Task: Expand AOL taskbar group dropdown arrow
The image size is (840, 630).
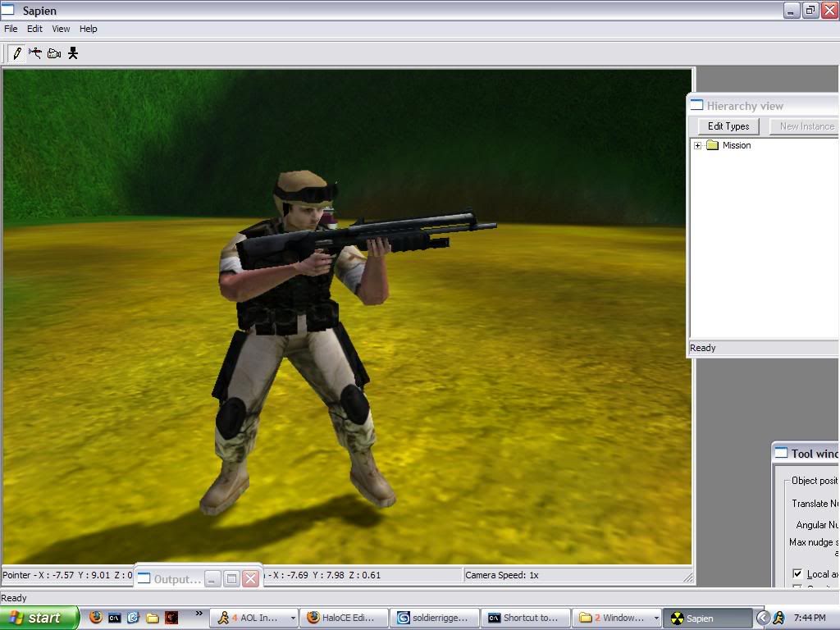Action: 293,618
